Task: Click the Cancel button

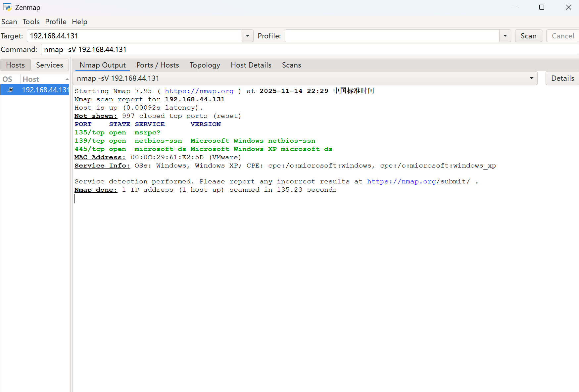Action: coord(563,36)
